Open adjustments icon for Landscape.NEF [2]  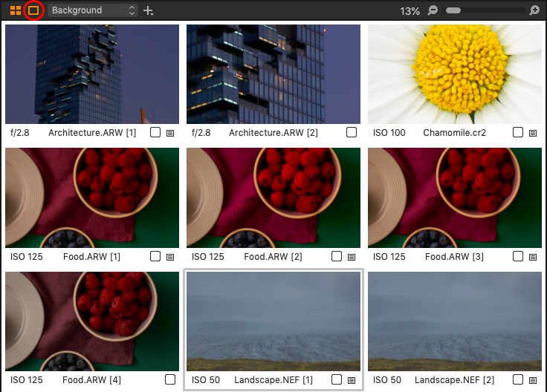point(533,380)
